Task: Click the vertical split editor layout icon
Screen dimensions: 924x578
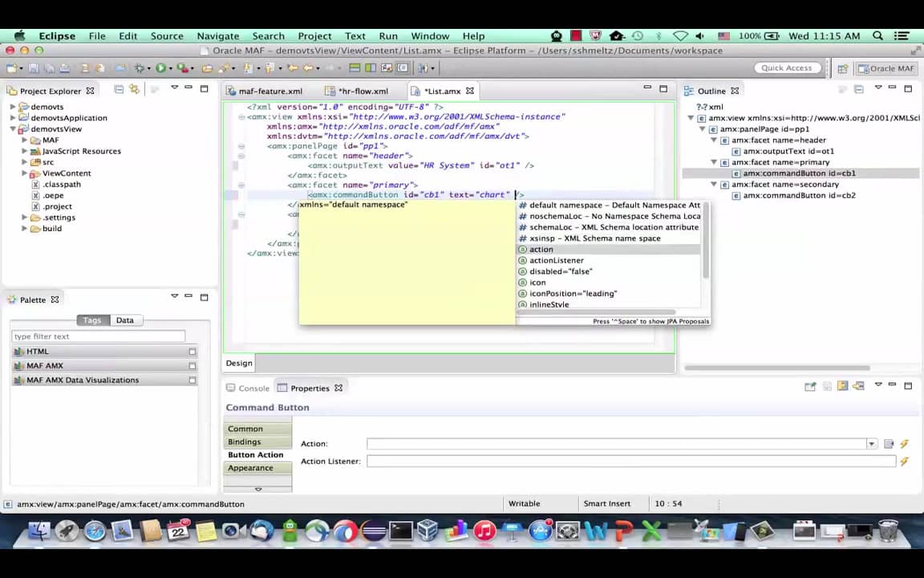Action: [x=370, y=68]
